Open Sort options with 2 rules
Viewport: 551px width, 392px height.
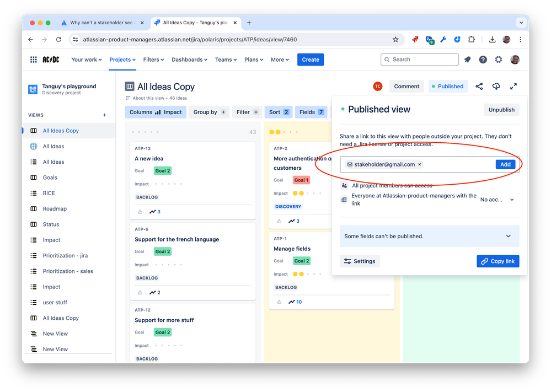[x=279, y=112]
